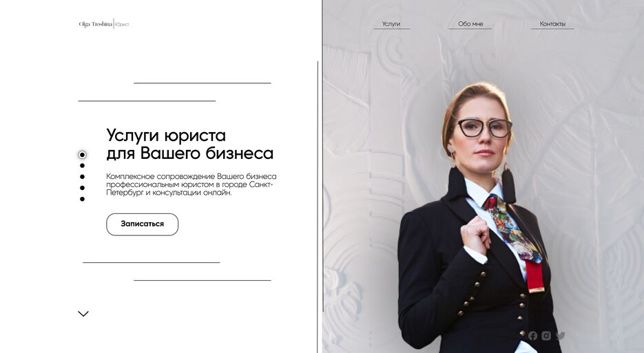The width and height of the screenshot is (644, 353).
Task: Click the Юрист label beside the logo
Action: [x=122, y=25]
